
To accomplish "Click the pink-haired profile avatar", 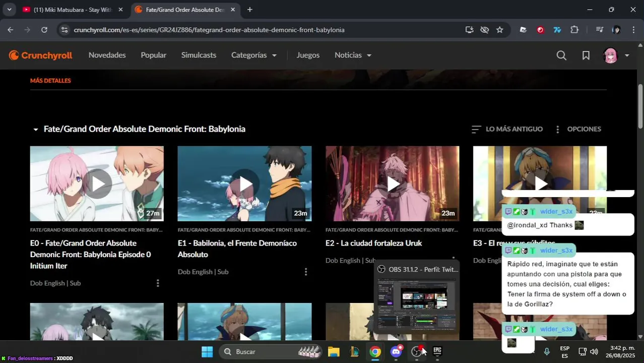I will [x=610, y=55].
